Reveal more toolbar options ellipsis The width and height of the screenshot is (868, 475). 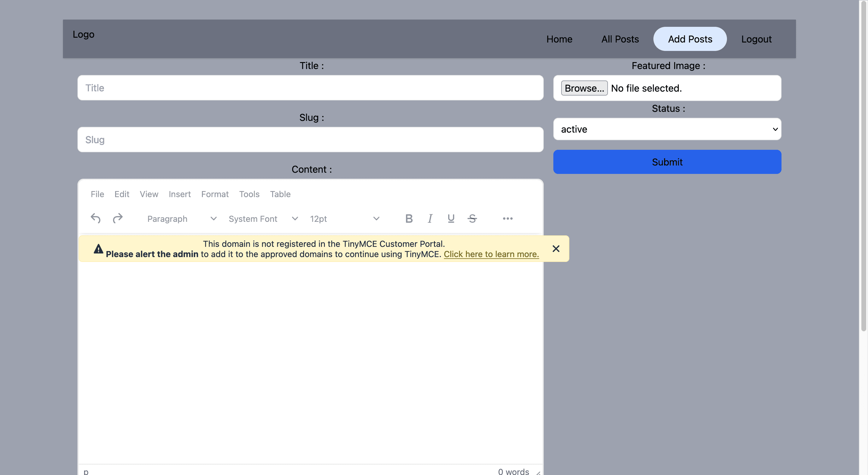508,219
